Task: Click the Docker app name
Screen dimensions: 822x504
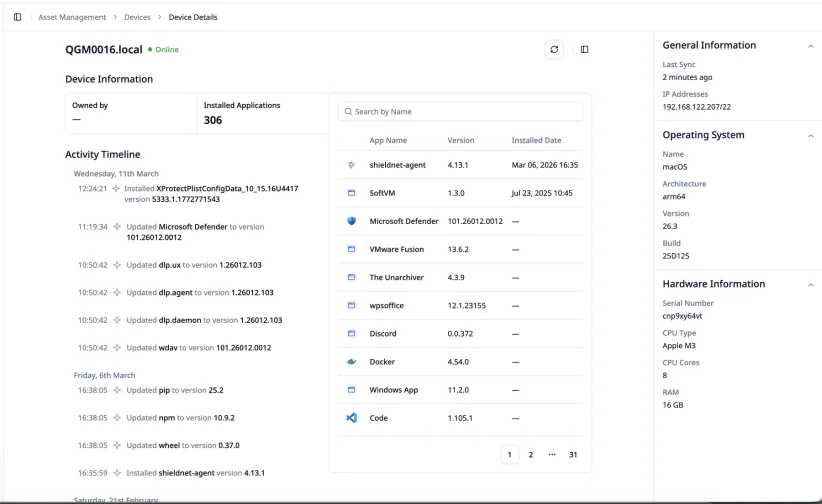Action: (382, 362)
